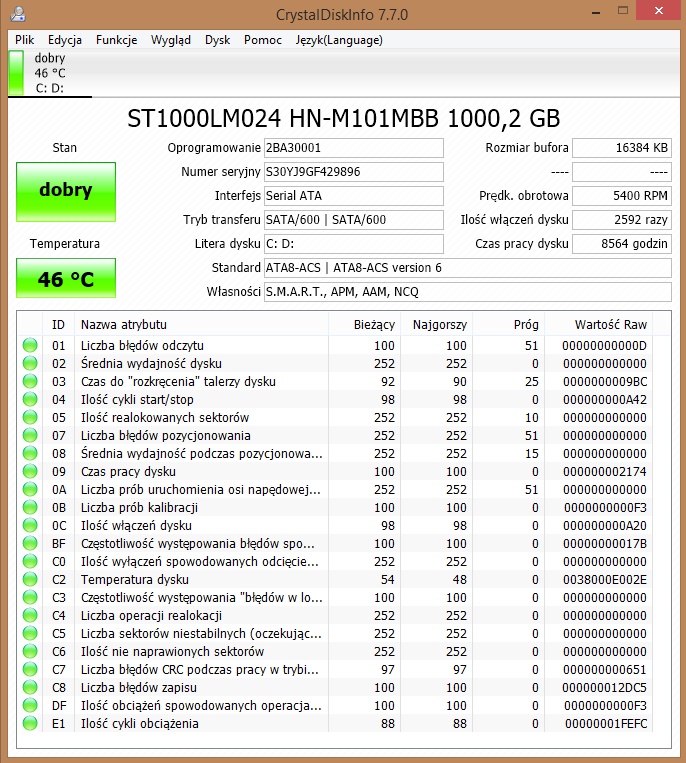Click the green status icon for attribute 0C
The width and height of the screenshot is (686, 763).
pos(30,526)
